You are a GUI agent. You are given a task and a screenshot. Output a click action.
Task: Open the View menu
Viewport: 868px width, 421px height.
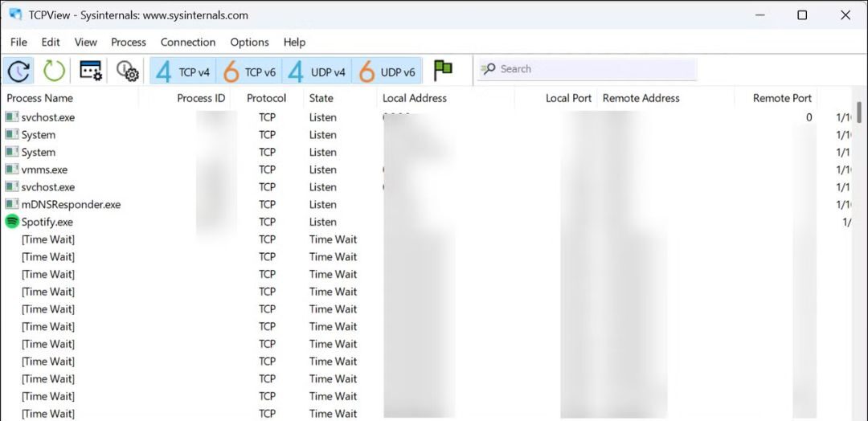pos(86,42)
